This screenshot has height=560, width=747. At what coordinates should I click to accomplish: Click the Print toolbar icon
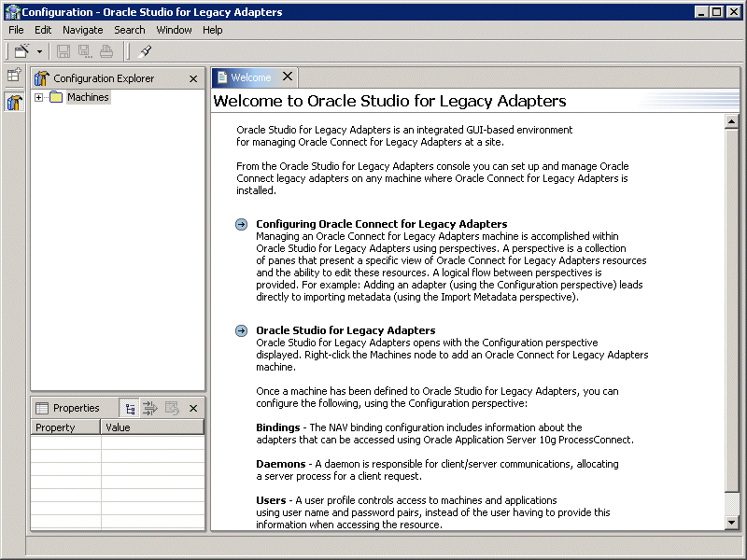point(106,51)
